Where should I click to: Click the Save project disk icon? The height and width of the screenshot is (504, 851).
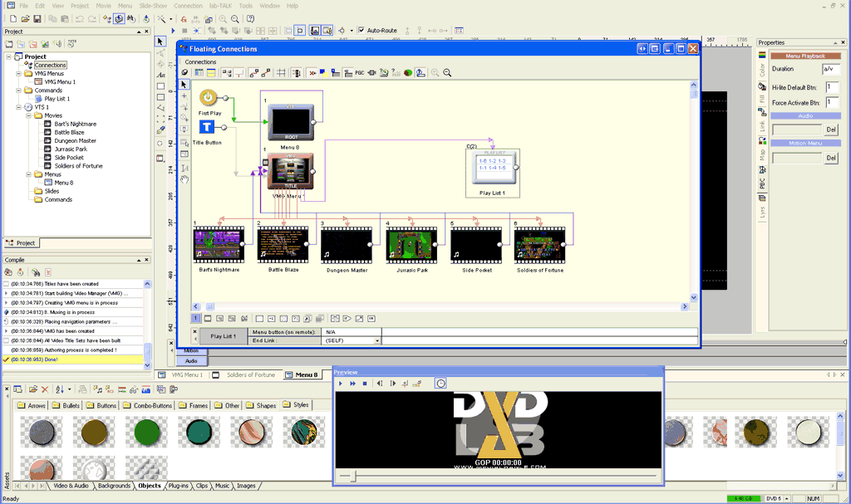[x=37, y=19]
